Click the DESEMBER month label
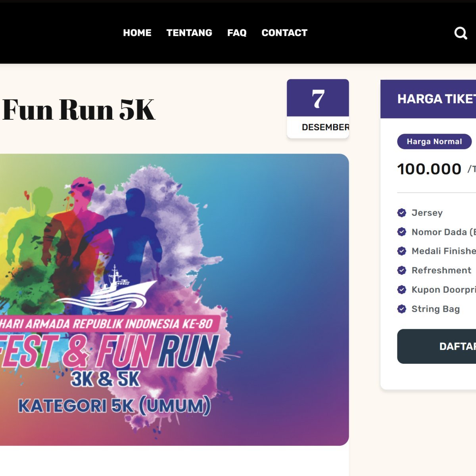The width and height of the screenshot is (476, 476). (325, 127)
